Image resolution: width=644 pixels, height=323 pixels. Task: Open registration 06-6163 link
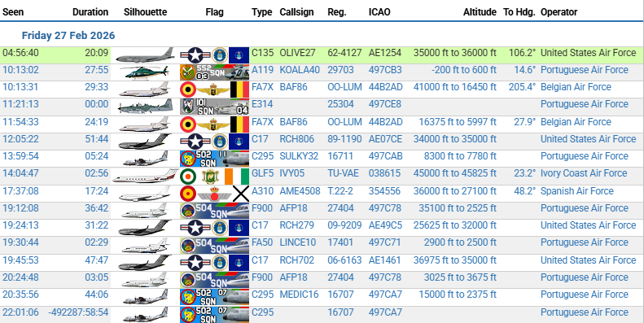coord(344,260)
